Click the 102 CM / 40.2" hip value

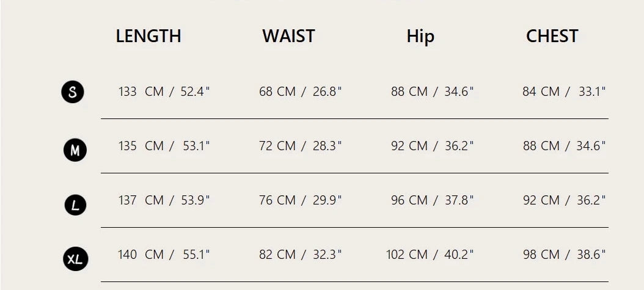[430, 255]
